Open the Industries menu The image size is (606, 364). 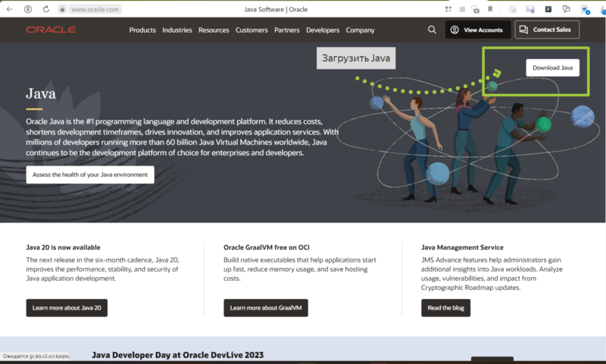pyautogui.click(x=177, y=30)
